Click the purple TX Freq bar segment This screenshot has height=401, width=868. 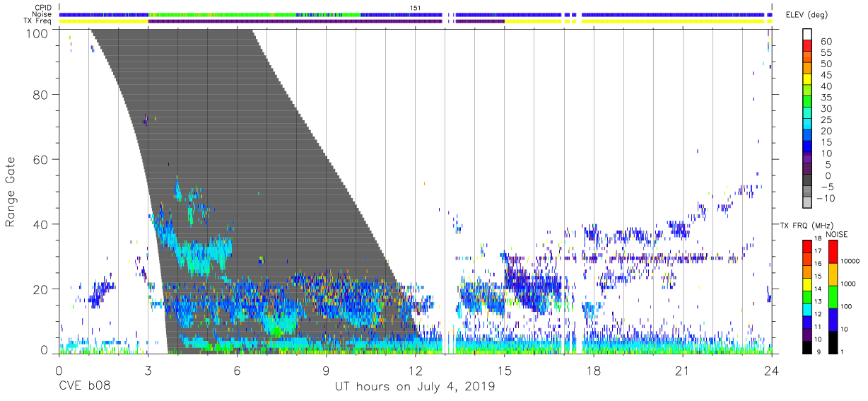coord(295,21)
